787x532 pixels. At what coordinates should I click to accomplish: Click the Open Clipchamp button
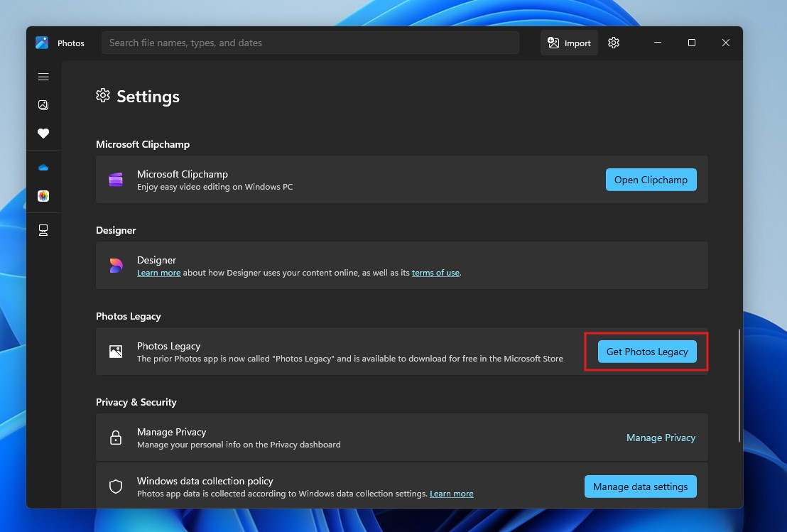651,180
